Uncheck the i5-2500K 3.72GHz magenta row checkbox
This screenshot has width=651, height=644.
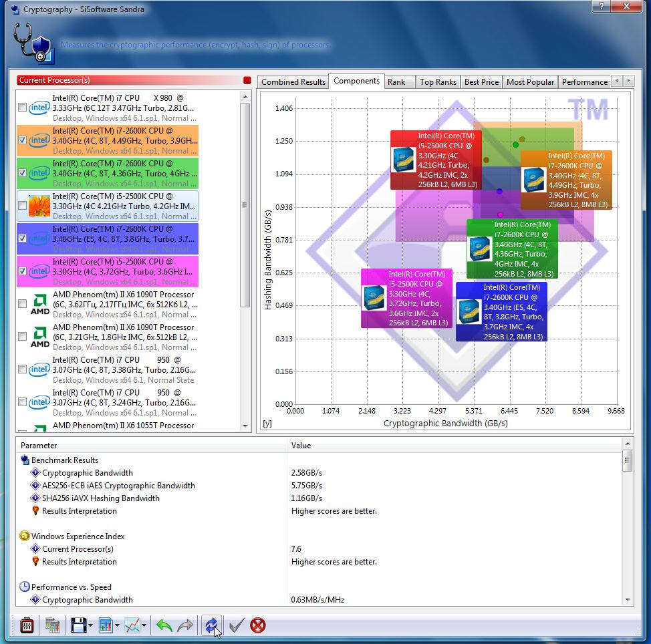[x=23, y=271]
